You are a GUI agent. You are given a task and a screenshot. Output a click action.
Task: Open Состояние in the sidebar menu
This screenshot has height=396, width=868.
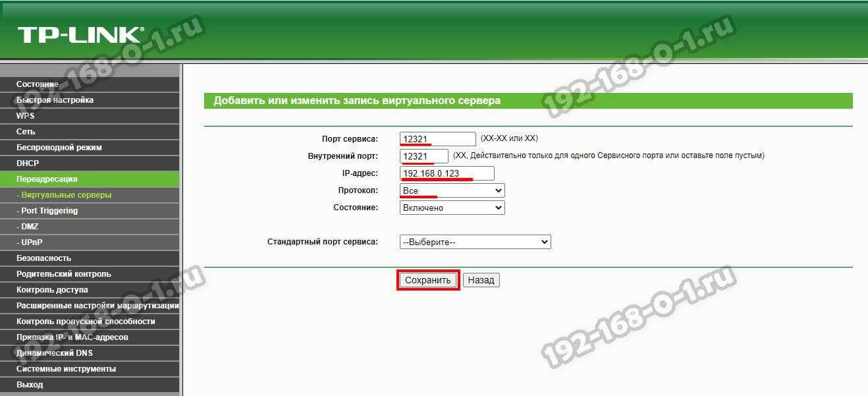tap(38, 84)
